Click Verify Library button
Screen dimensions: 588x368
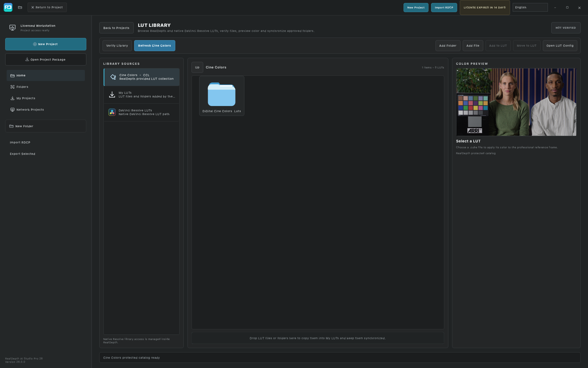point(117,46)
